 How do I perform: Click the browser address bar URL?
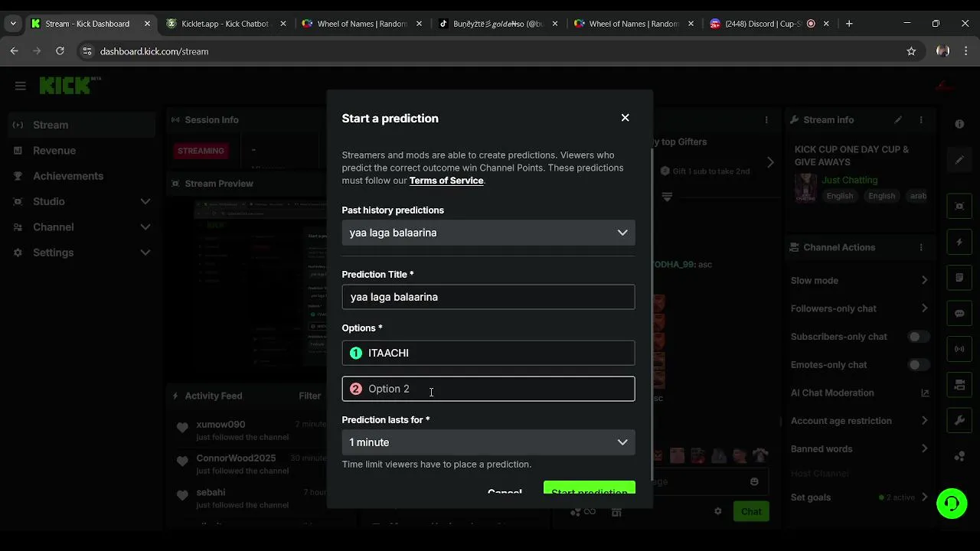[x=154, y=51]
